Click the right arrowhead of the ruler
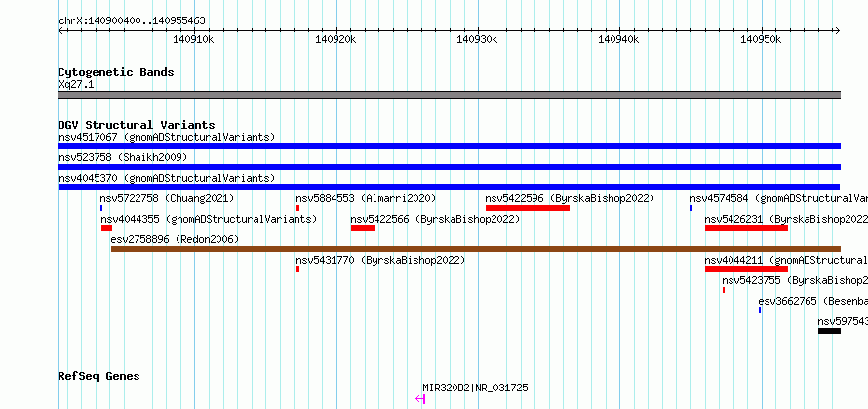Viewport: 868px width, 409px height. coord(837,31)
